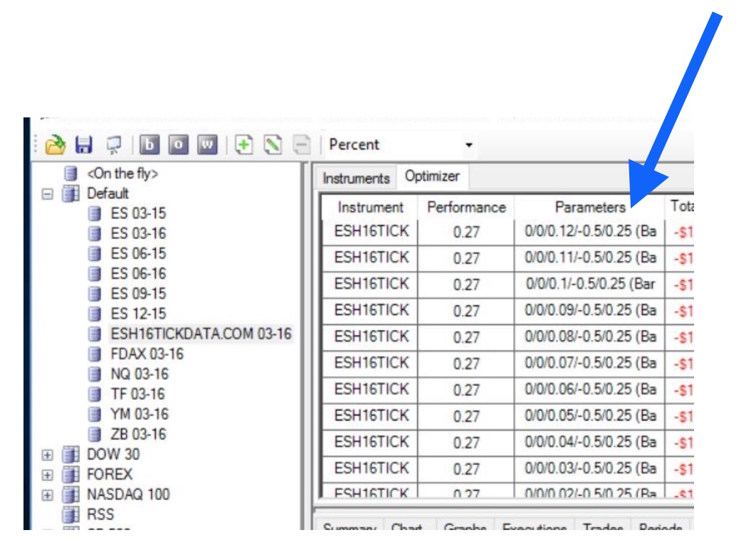Select ES 03-16 in the tree

click(138, 233)
